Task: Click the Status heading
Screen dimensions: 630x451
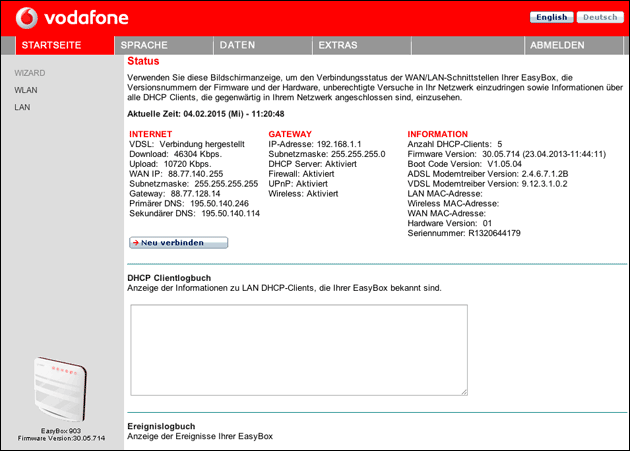Action: [x=143, y=61]
